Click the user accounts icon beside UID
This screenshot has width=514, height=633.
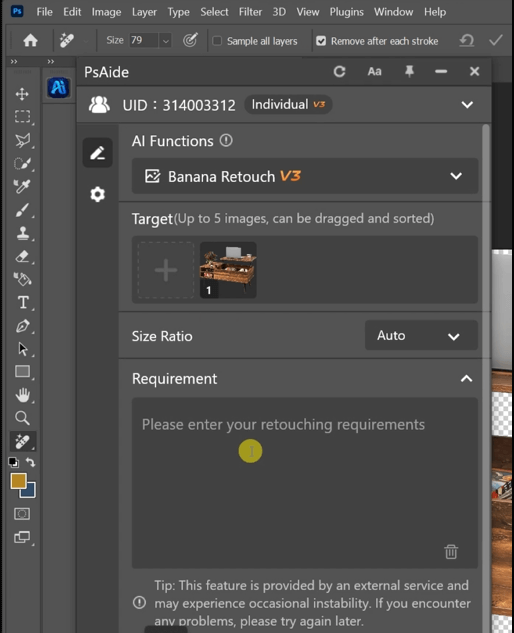[x=99, y=105]
